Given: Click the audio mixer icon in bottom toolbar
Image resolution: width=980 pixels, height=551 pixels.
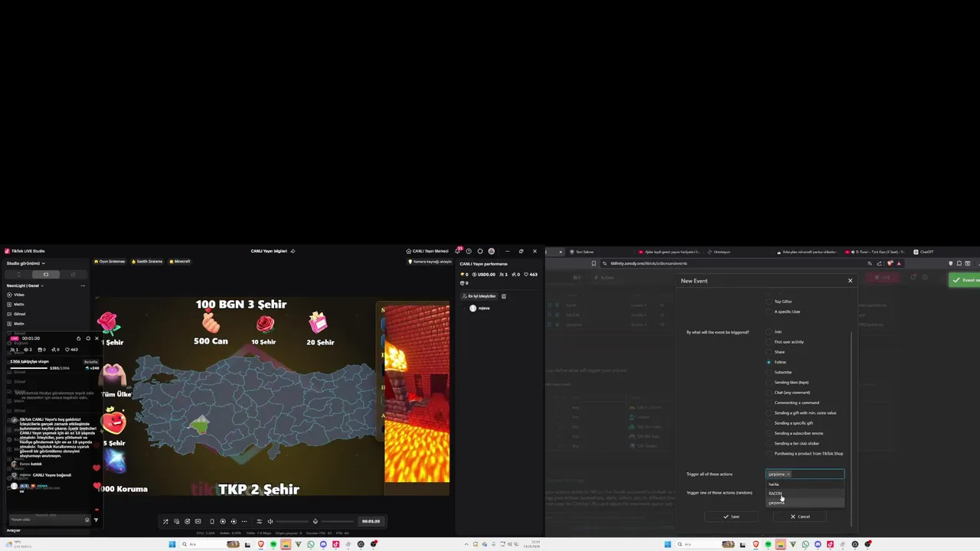Looking at the screenshot, I should (259, 521).
